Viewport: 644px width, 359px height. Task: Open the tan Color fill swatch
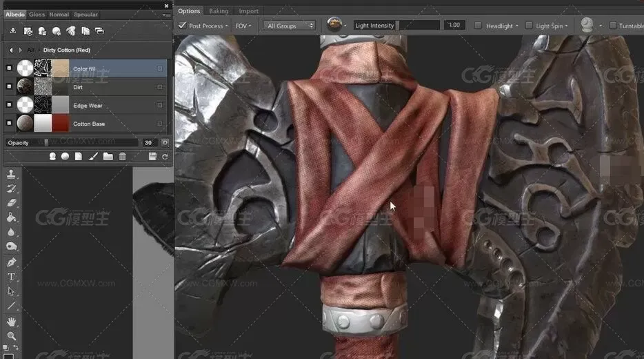pyautogui.click(x=61, y=68)
